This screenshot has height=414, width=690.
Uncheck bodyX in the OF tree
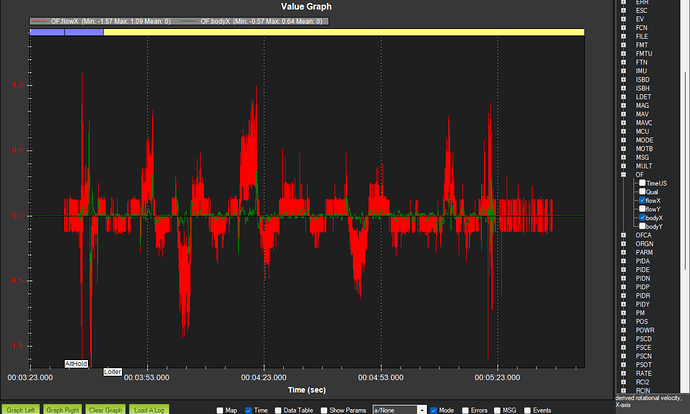642,217
